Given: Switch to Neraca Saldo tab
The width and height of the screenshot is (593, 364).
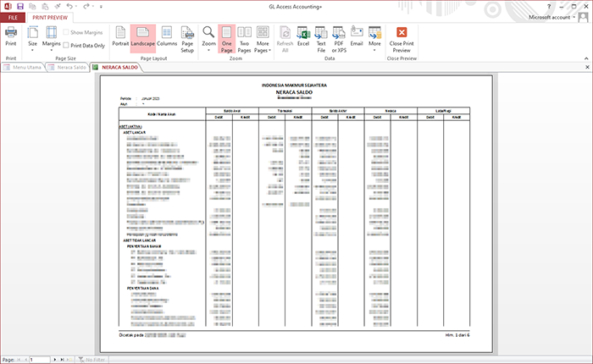Looking at the screenshot, I should point(71,67).
